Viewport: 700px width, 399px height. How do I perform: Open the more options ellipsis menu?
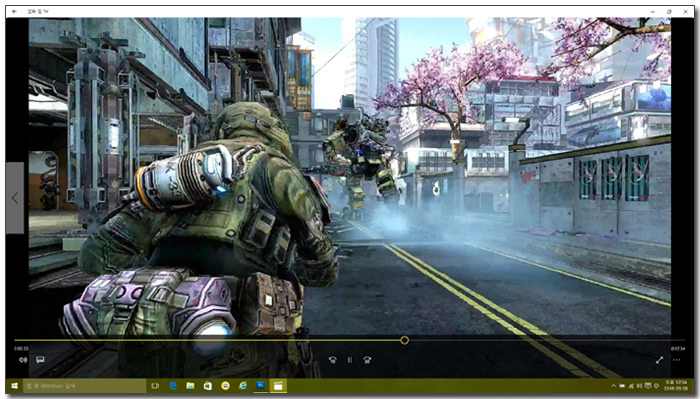coord(677,360)
